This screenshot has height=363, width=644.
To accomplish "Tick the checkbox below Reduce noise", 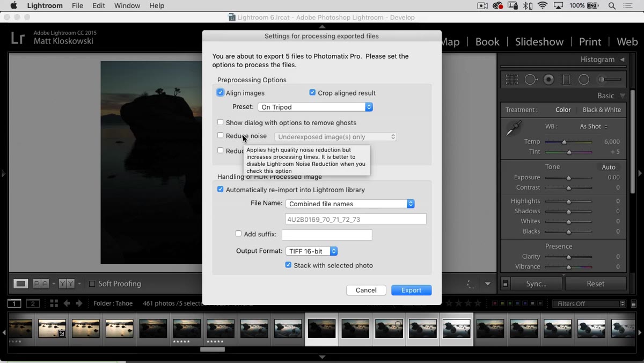I will [221, 151].
